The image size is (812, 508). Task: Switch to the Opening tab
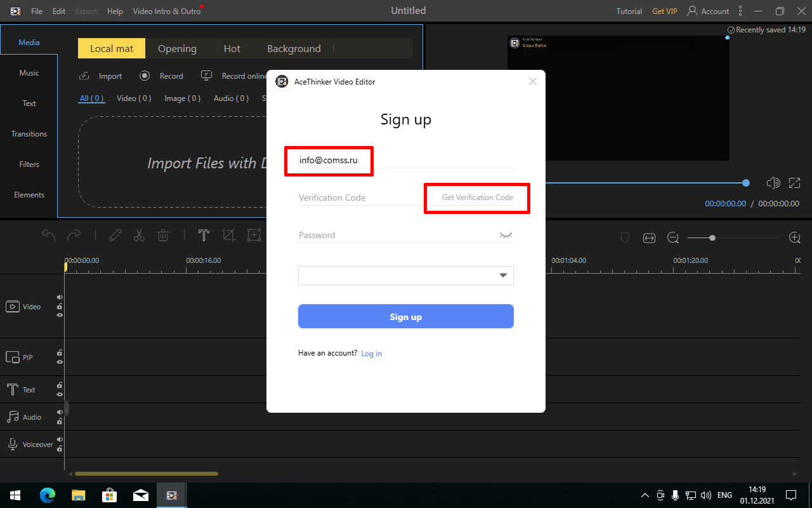177,49
